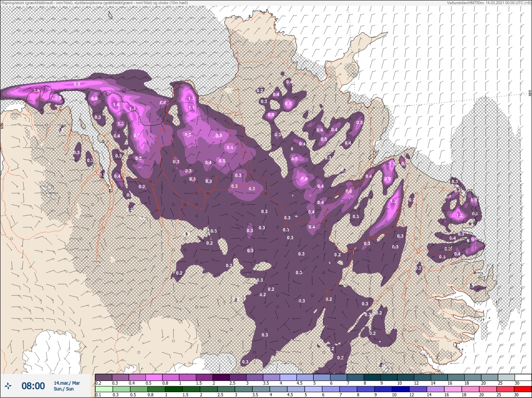The image size is (532, 398).
Task: Pick the navy blue 10 rain legend swatch
Action: pos(401,389)
